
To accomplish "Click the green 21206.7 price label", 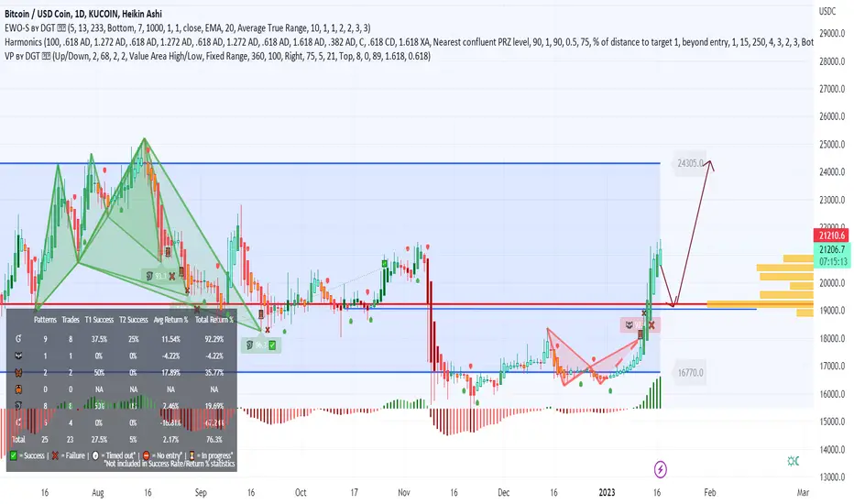I will 832,249.
